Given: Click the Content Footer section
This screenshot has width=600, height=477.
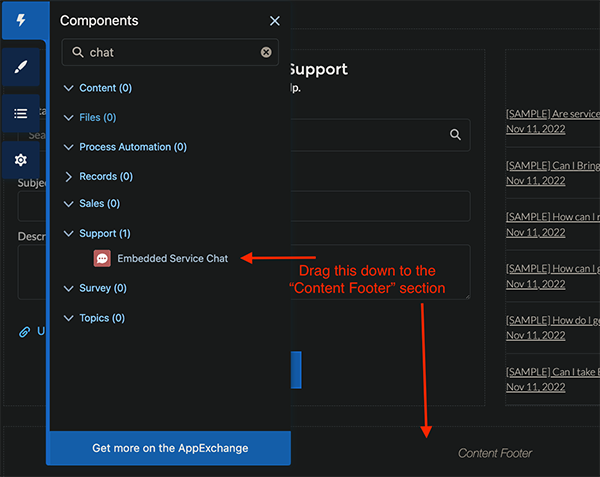Looking at the screenshot, I should click(x=495, y=453).
